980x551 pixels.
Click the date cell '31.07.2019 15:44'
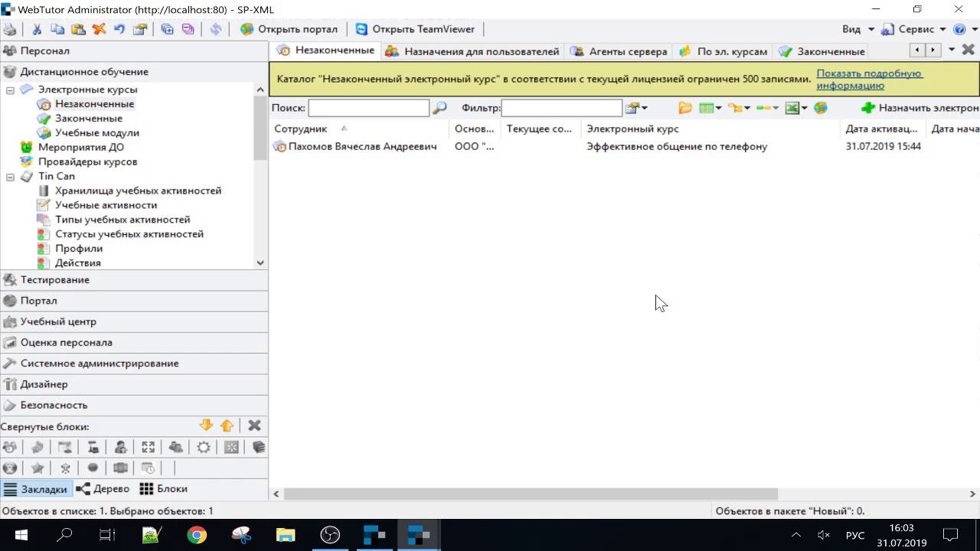point(884,146)
